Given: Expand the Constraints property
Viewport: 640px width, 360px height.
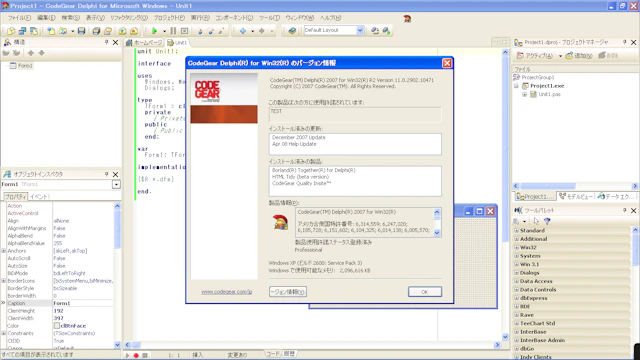Looking at the screenshot, I should coord(4,333).
